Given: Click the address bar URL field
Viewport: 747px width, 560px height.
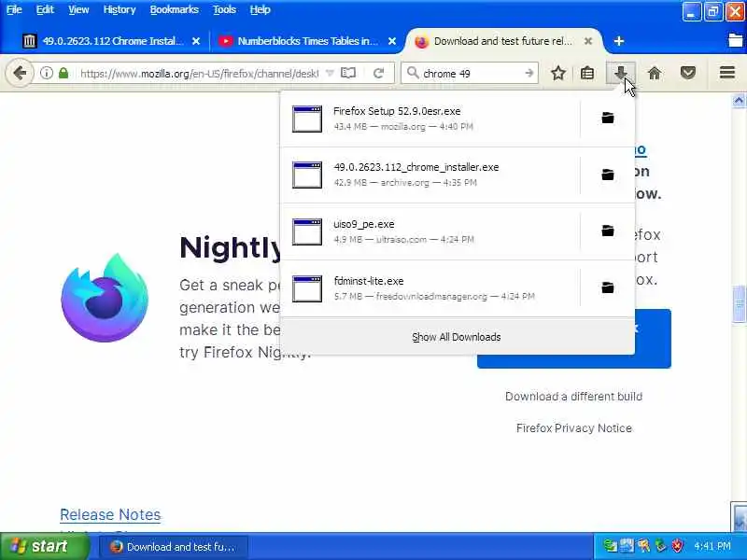Looking at the screenshot, I should click(x=199, y=74).
